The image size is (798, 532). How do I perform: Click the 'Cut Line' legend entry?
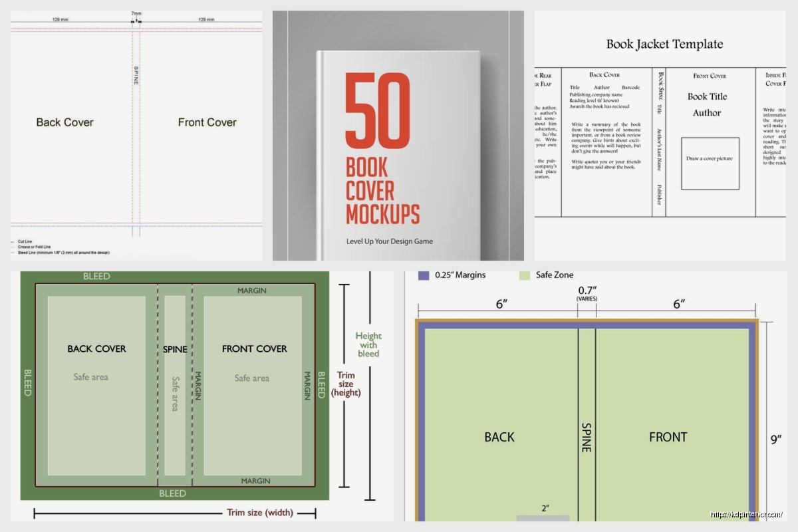pyautogui.click(x=26, y=241)
